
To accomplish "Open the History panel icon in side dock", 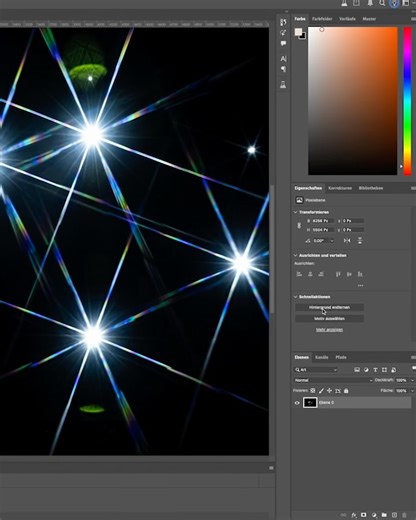I will click(x=283, y=22).
